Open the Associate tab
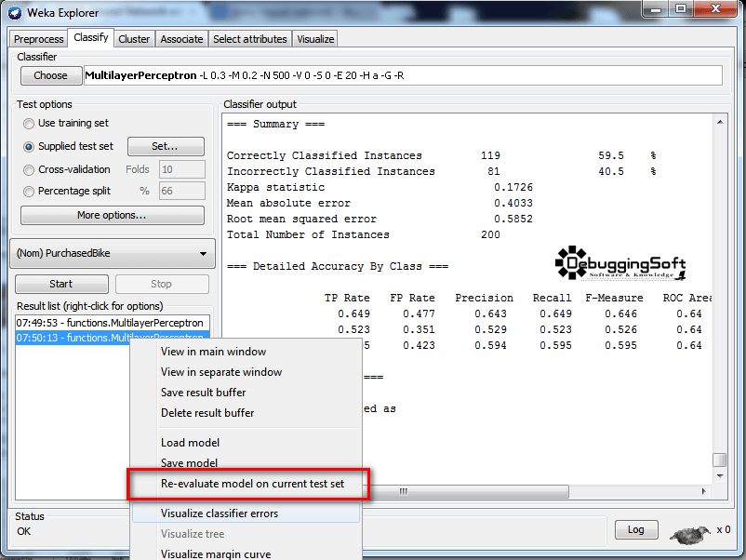 coord(181,39)
